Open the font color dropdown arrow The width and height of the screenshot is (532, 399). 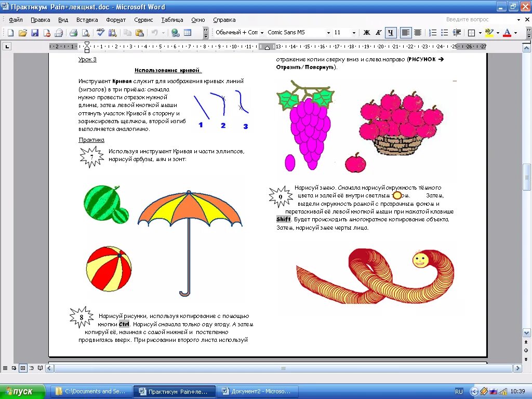pyautogui.click(x=515, y=33)
